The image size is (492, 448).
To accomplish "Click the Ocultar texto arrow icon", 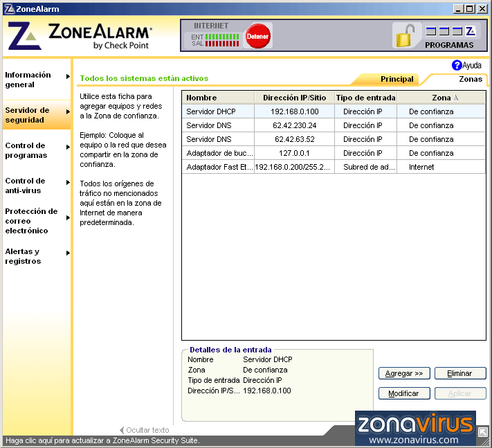I will pyautogui.click(x=122, y=430).
